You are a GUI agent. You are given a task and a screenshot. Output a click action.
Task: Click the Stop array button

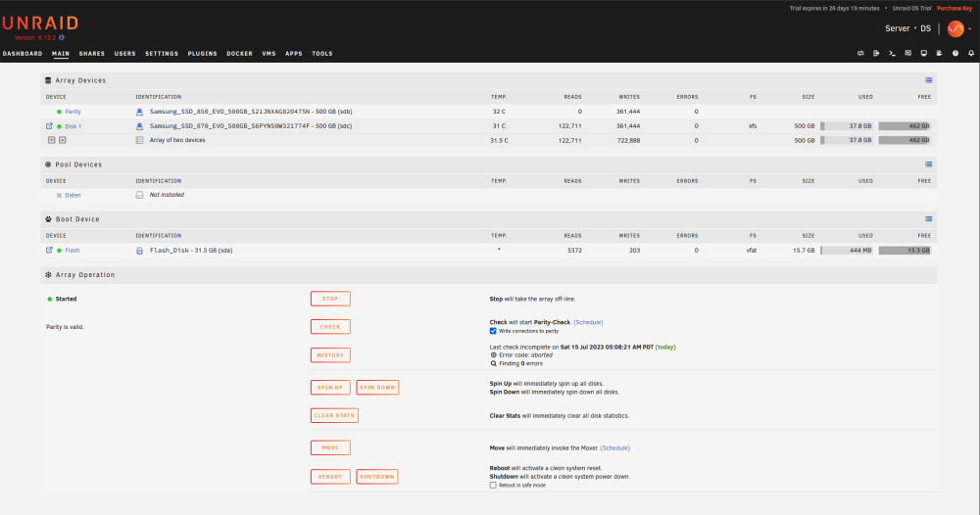(x=330, y=299)
